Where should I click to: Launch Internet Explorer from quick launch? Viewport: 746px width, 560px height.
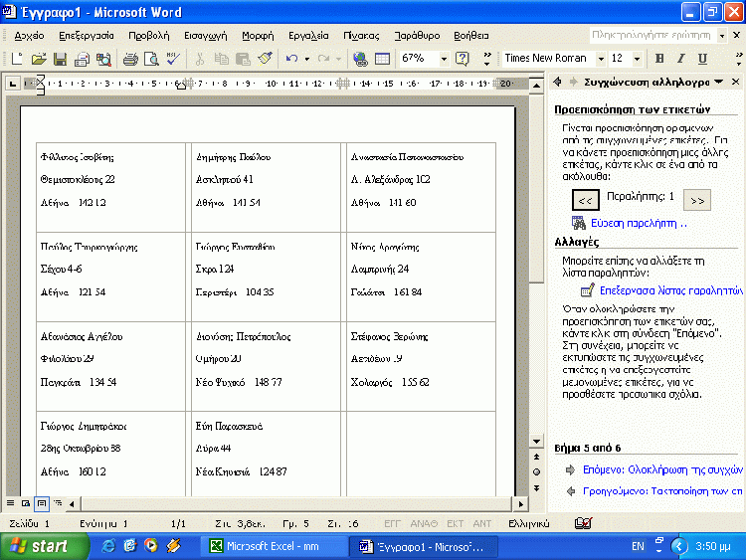[x=108, y=546]
